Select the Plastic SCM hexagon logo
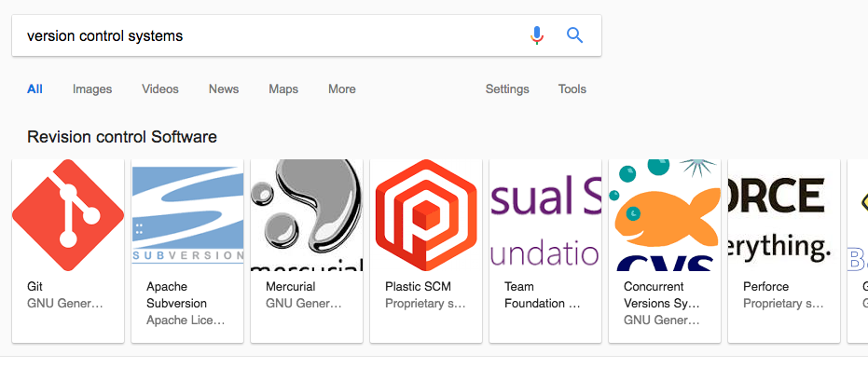Screen dimensions: 868x368 click(x=426, y=215)
